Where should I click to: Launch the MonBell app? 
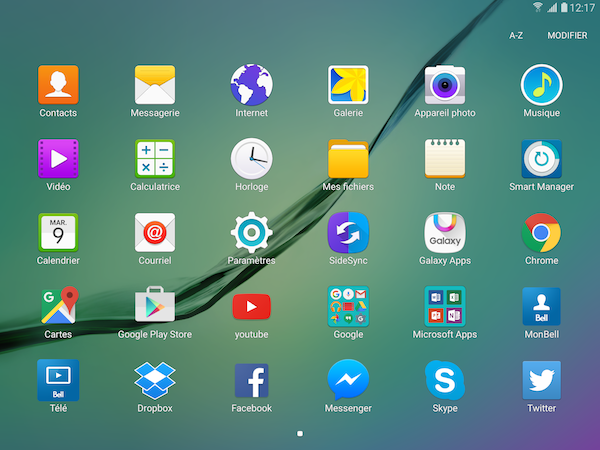pyautogui.click(x=541, y=306)
